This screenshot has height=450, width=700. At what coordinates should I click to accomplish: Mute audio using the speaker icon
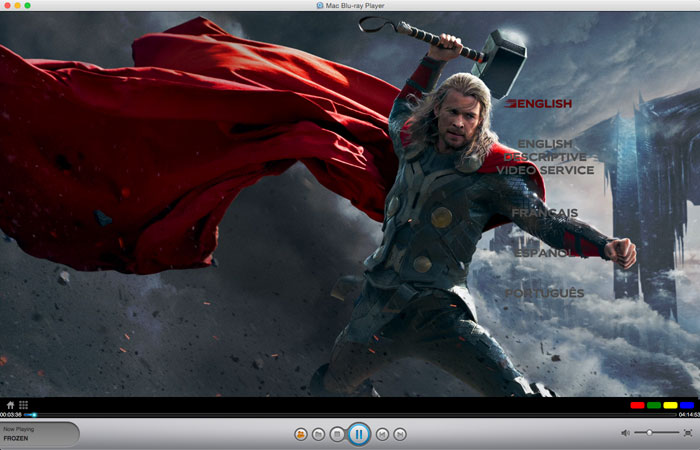point(625,433)
